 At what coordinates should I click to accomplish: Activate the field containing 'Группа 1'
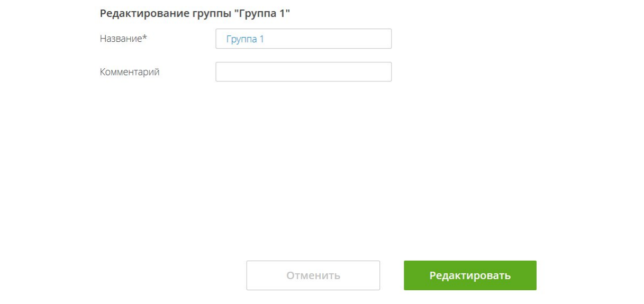click(303, 39)
